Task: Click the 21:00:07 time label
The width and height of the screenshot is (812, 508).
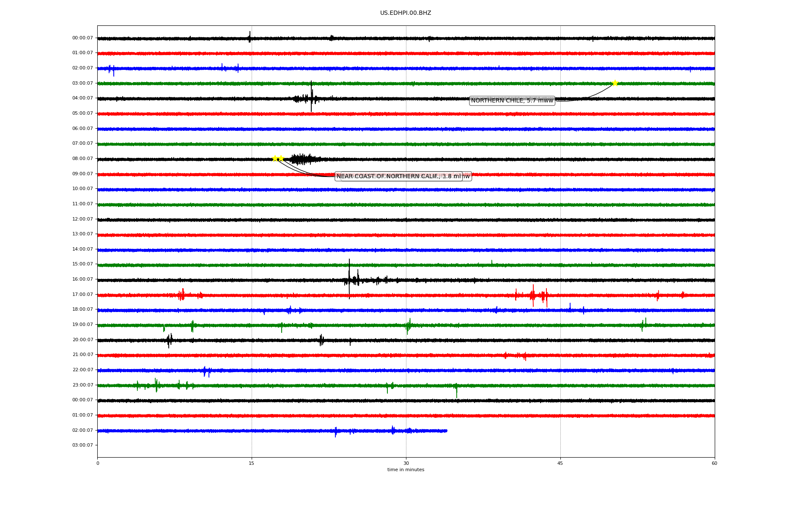Action: point(82,355)
